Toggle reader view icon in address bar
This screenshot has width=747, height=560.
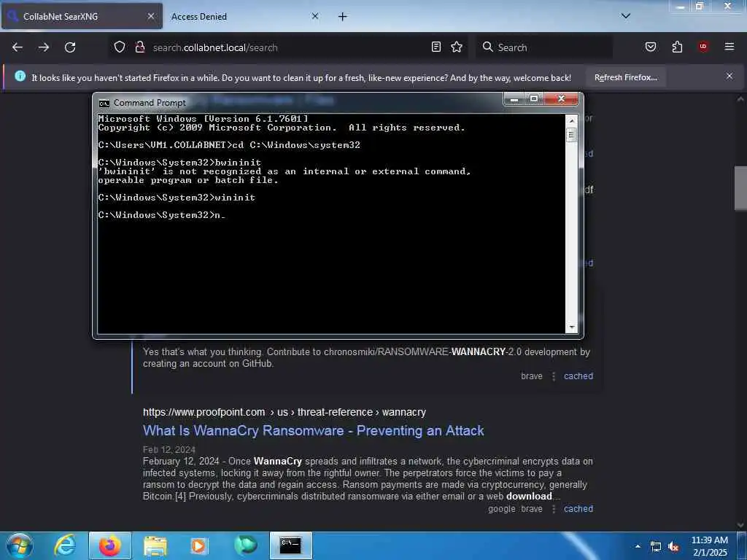click(x=436, y=47)
